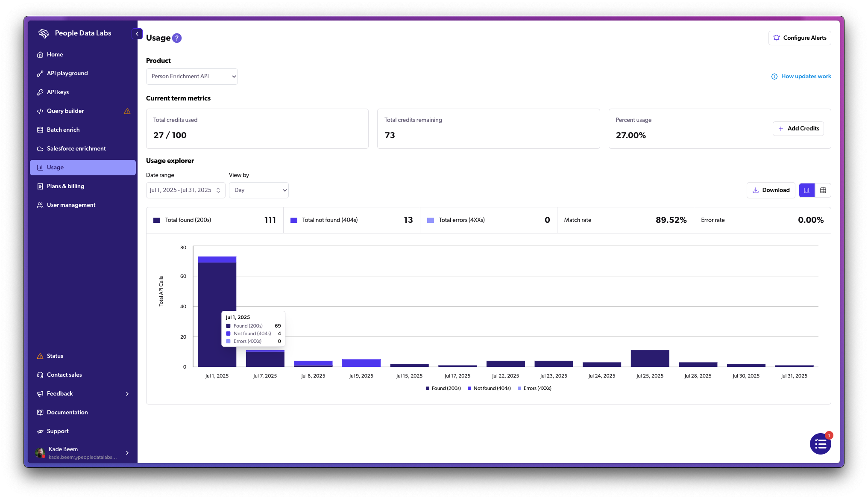Viewport: 868px width, 499px height.
Task: Adjust the Date range stepper control
Action: [218, 190]
